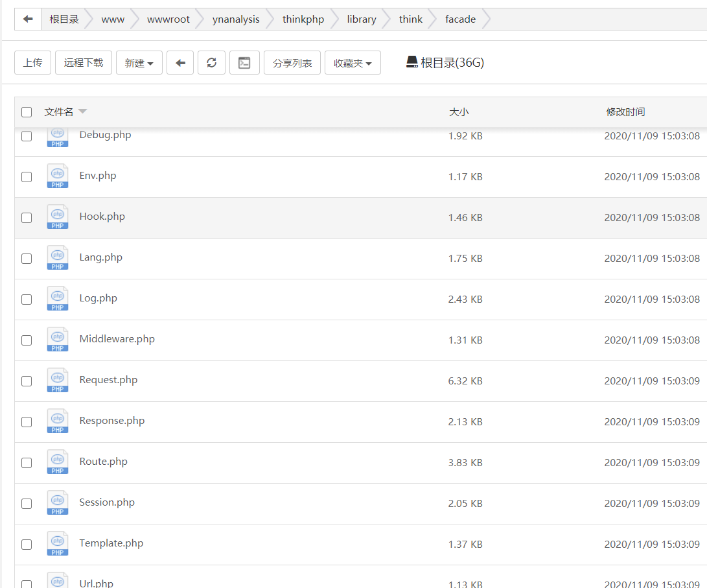Click the 2.43 KB size value
The height and width of the screenshot is (588, 707).
tap(465, 300)
